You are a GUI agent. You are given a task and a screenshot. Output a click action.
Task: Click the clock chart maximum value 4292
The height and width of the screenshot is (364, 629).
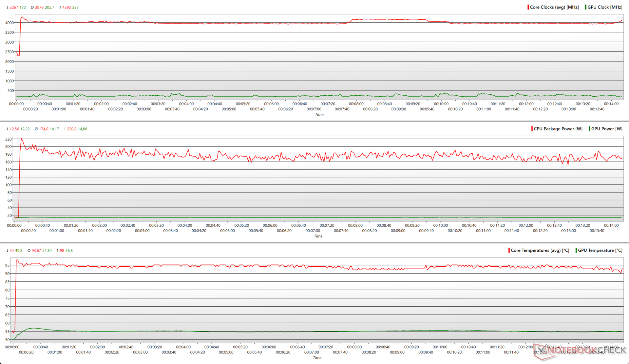[x=67, y=7]
